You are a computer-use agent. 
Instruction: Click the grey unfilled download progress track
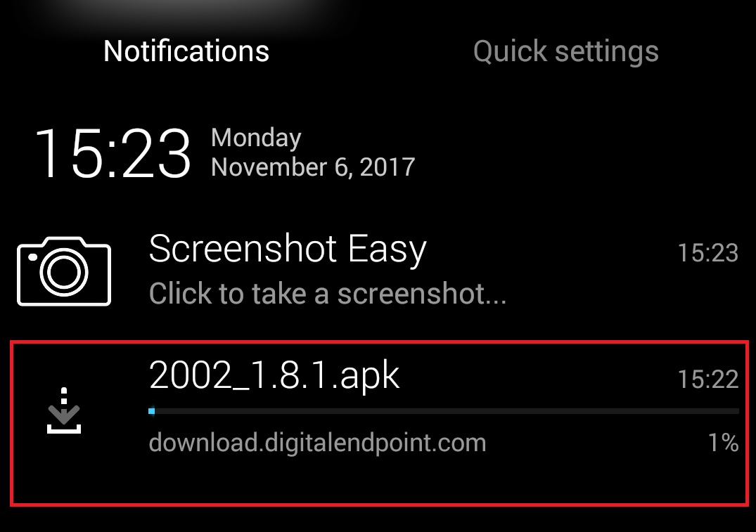pos(447,411)
